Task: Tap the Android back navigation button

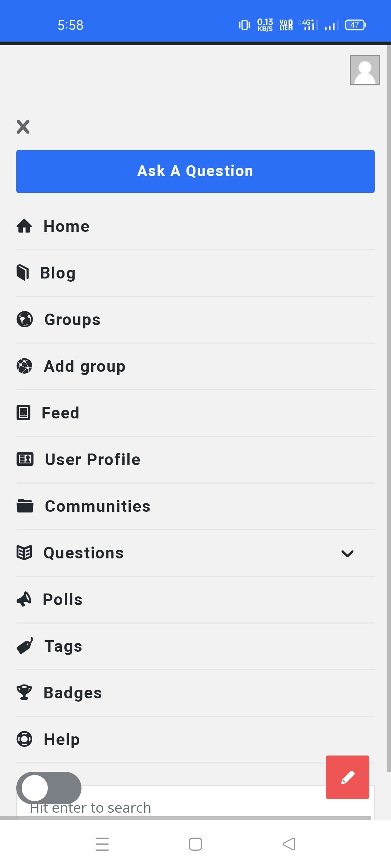Action: click(x=289, y=844)
